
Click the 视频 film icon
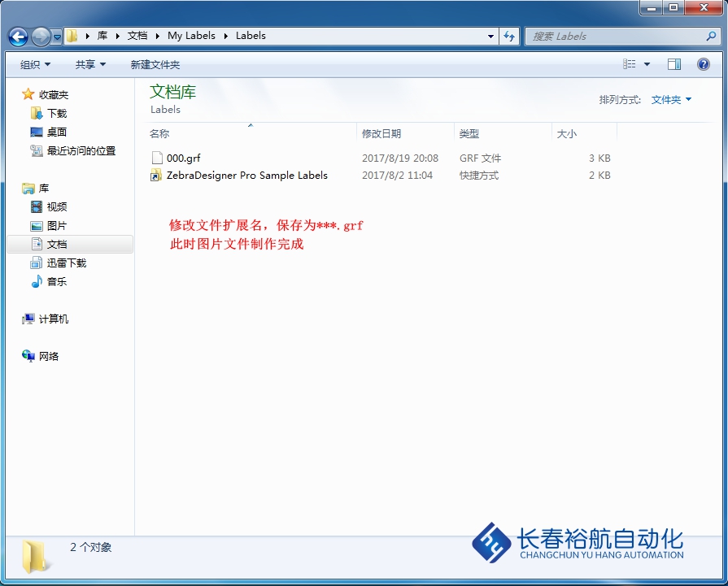tap(37, 206)
